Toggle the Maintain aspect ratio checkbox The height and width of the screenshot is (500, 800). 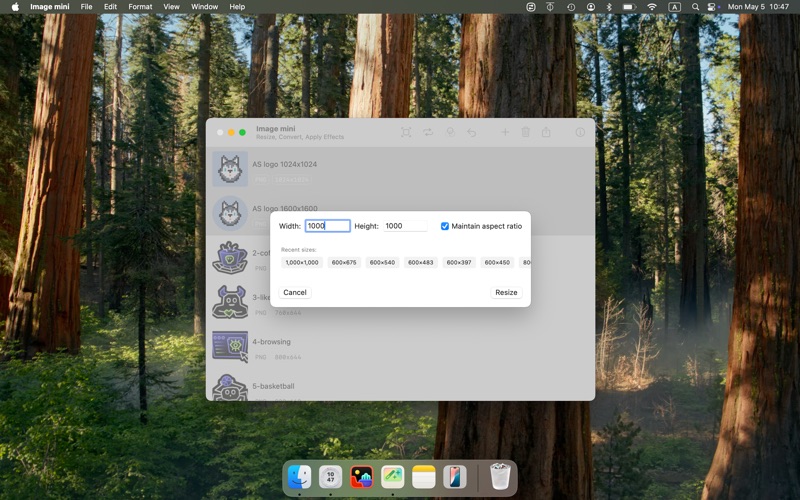(x=444, y=226)
